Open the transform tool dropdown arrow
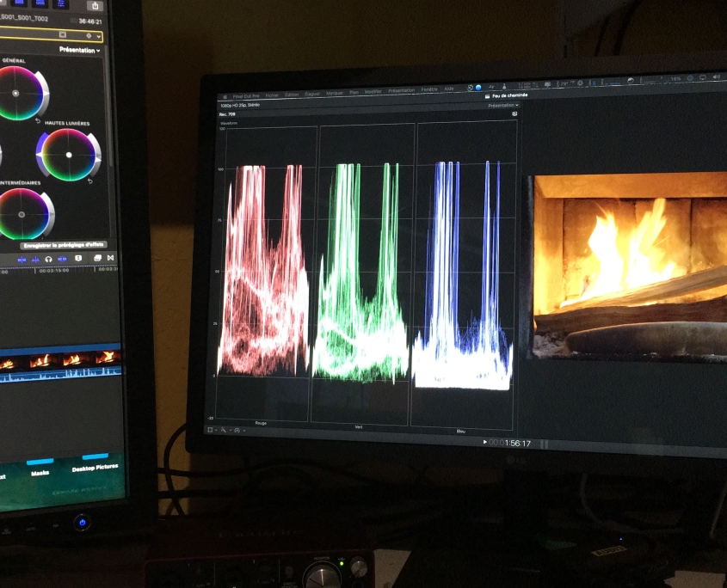The width and height of the screenshot is (727, 588). [217, 431]
